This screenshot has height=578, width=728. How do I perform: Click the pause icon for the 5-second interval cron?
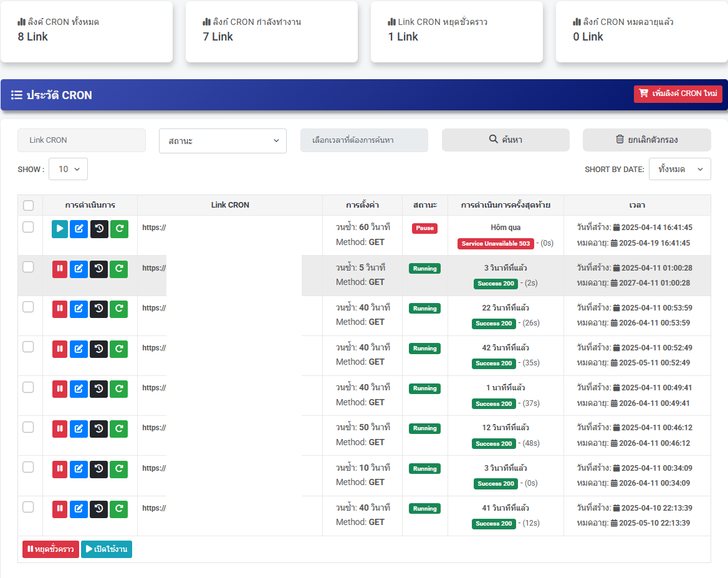pos(60,269)
